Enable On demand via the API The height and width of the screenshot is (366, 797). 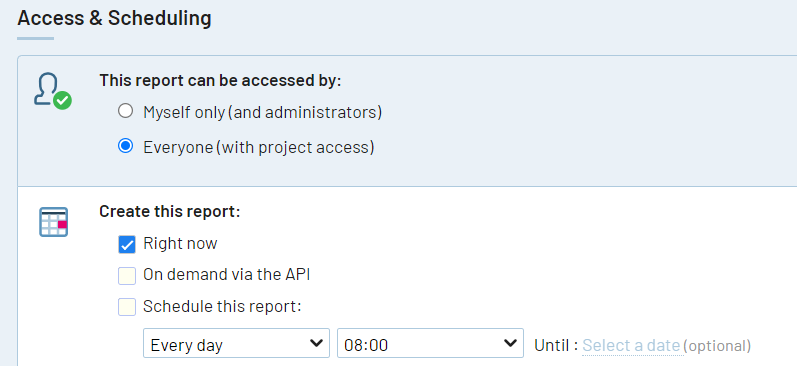coord(127,276)
